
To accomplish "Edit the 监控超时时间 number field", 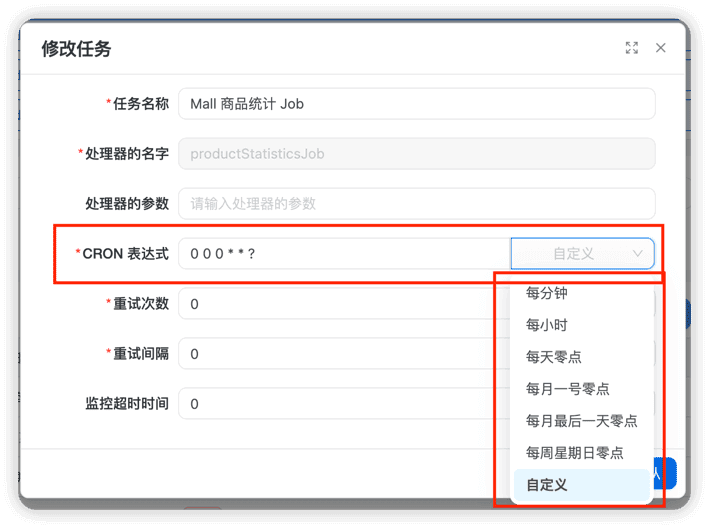I will coord(344,404).
